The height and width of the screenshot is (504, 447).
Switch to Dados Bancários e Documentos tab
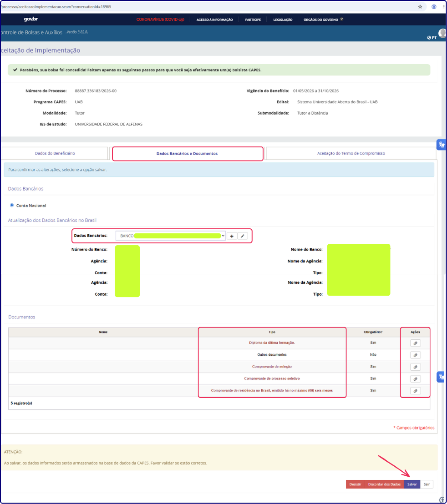click(x=188, y=154)
